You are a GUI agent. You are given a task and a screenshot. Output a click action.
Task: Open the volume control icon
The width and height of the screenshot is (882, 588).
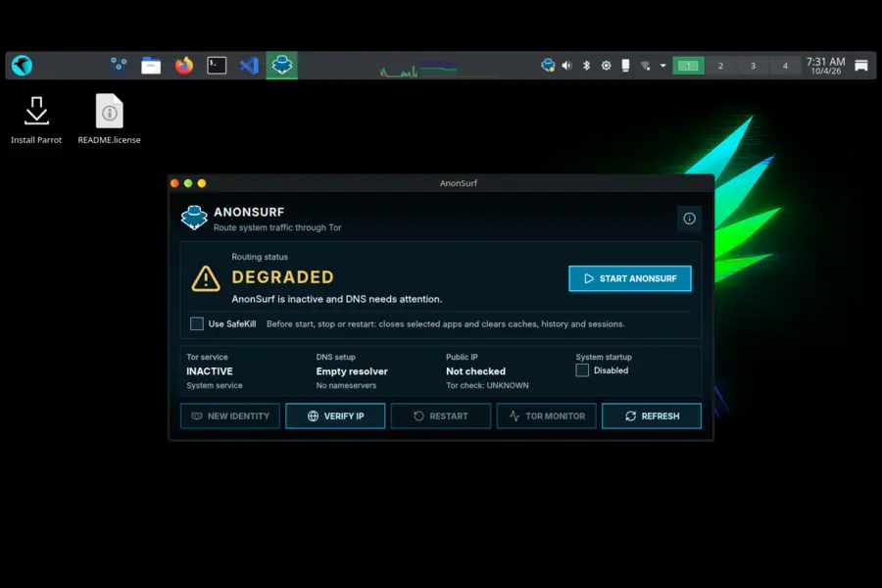[567, 66]
